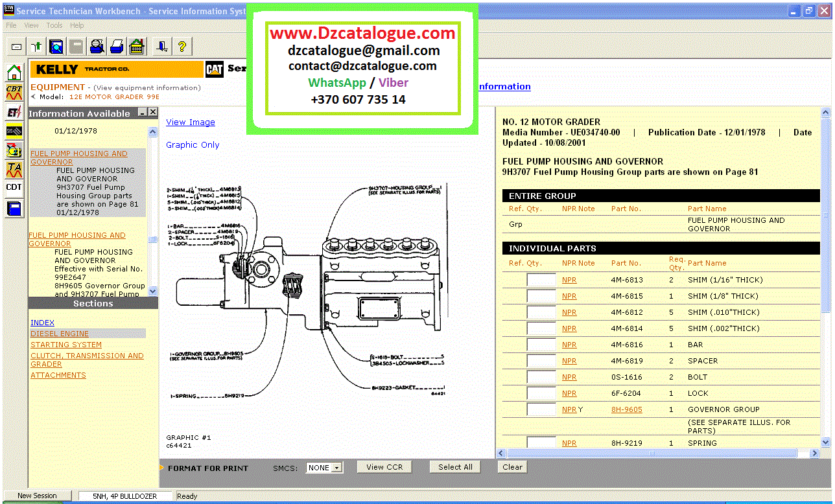Image resolution: width=835 pixels, height=504 pixels.
Task: Click the fuel pump parts diagram image
Action: tap(306, 290)
